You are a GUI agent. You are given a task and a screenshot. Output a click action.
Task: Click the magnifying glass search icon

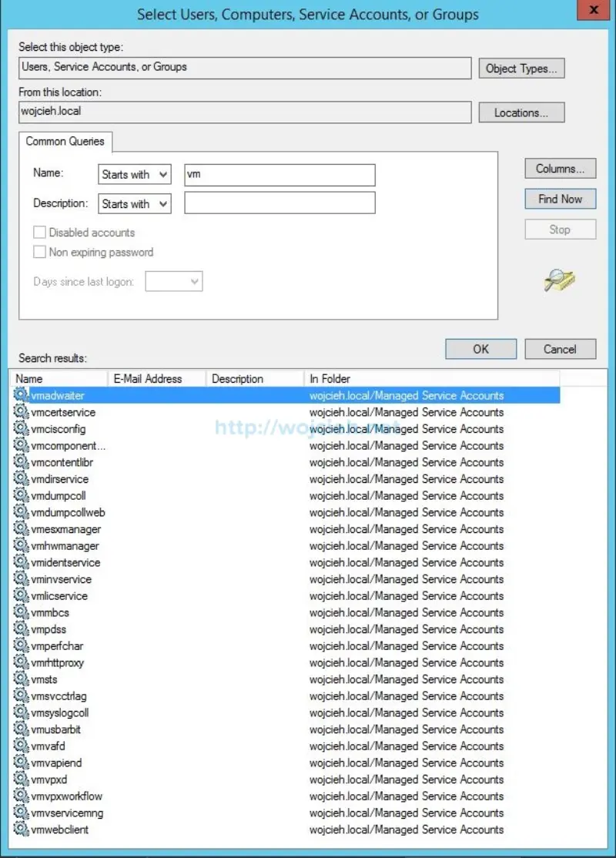(560, 281)
